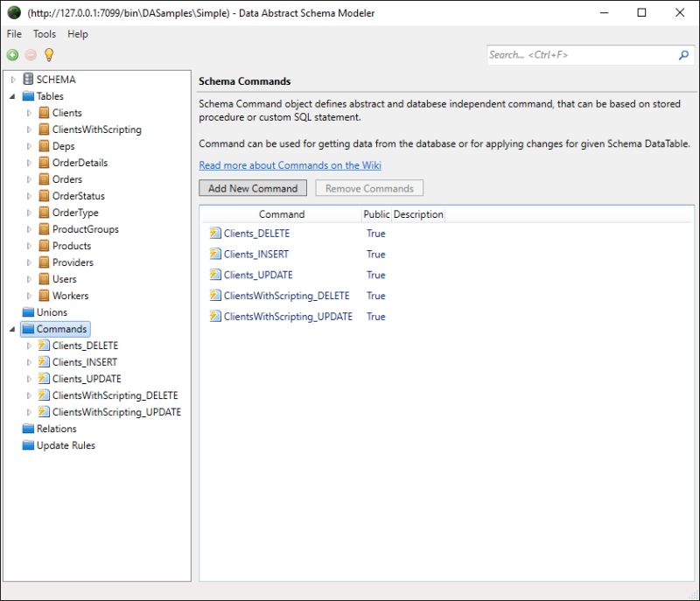
Task: Open ClientsWithScripting_UPDATE link in command list
Action: [x=288, y=317]
